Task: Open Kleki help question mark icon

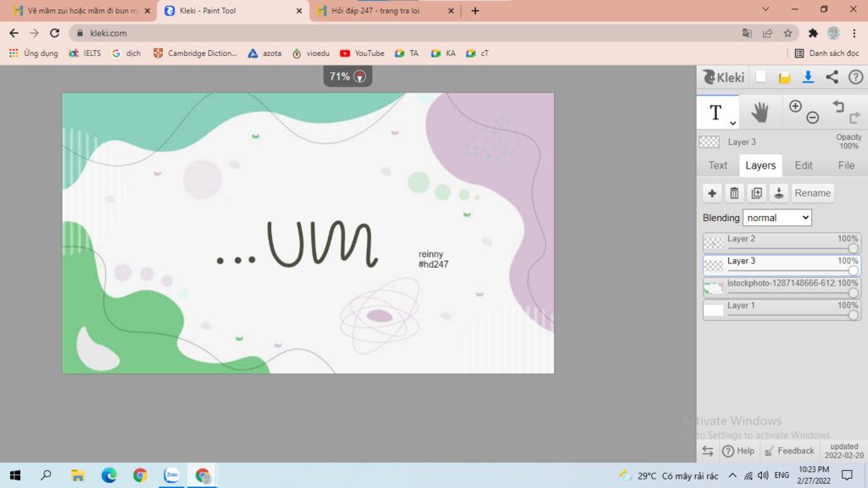Action: pos(856,77)
